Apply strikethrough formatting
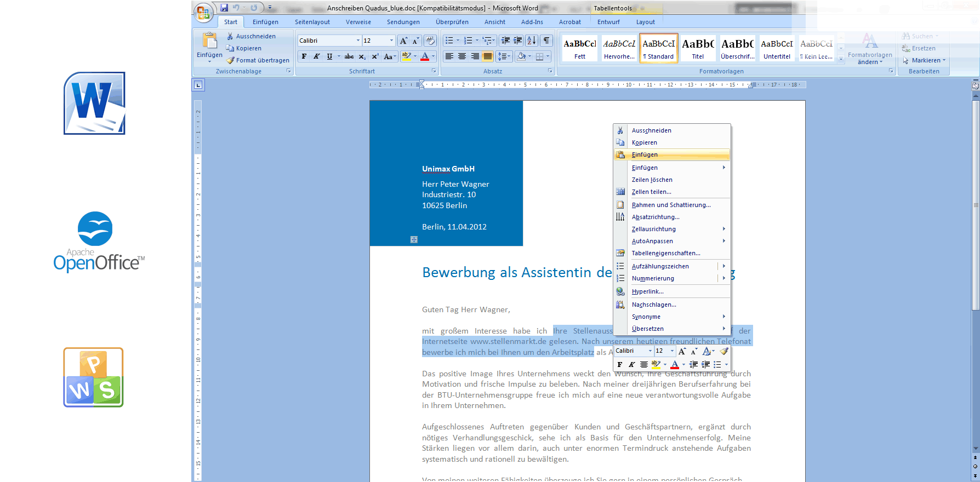The height and width of the screenshot is (482, 980). click(349, 56)
